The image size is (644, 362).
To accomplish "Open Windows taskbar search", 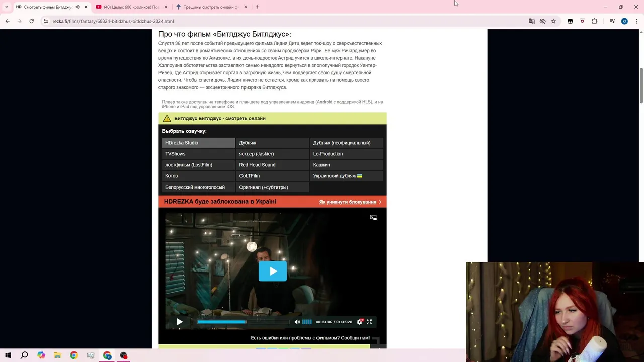I will [24, 355].
